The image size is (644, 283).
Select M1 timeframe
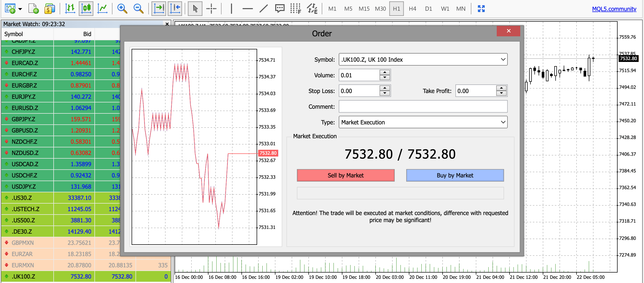332,9
